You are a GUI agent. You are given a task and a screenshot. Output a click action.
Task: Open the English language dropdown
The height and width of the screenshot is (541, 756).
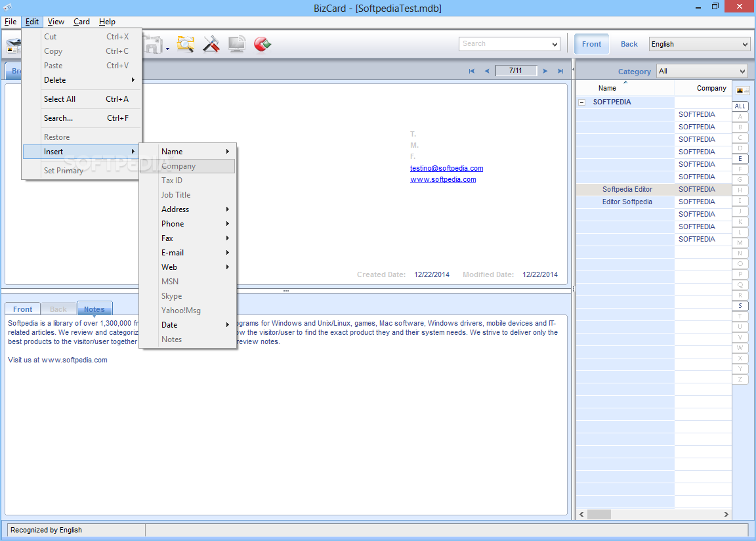(745, 45)
